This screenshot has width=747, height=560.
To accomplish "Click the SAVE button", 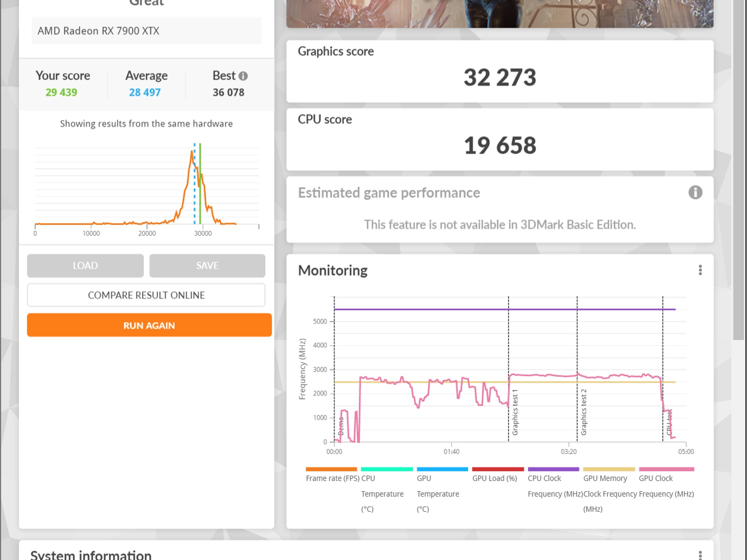I will coord(207,266).
